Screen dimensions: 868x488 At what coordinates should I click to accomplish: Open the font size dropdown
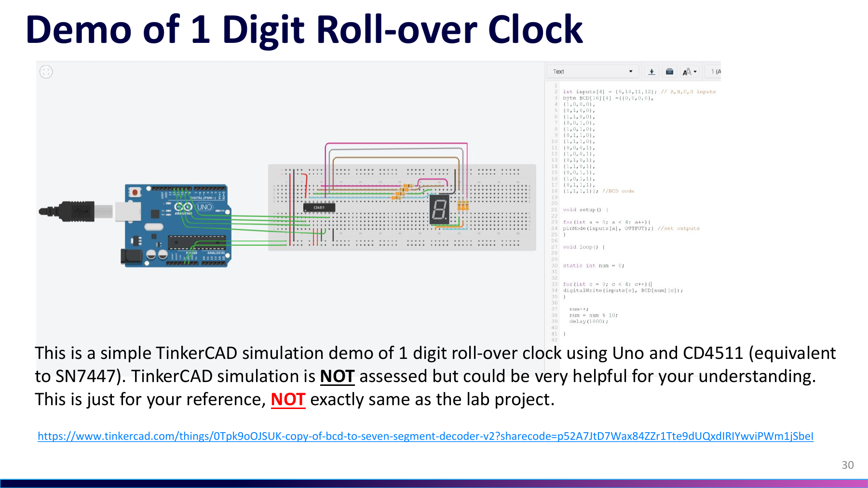[689, 72]
